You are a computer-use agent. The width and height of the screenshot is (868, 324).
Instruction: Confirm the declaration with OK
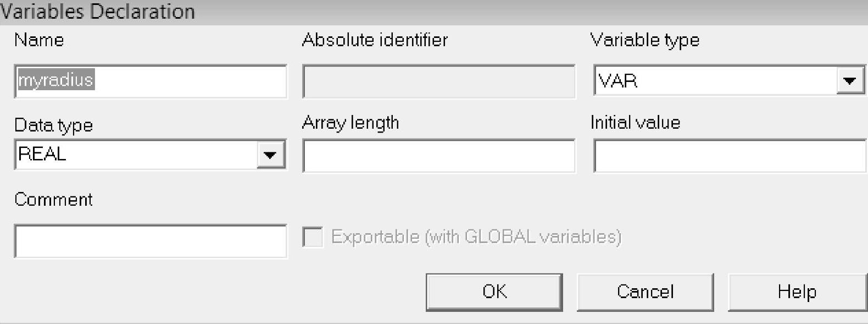pos(494,292)
